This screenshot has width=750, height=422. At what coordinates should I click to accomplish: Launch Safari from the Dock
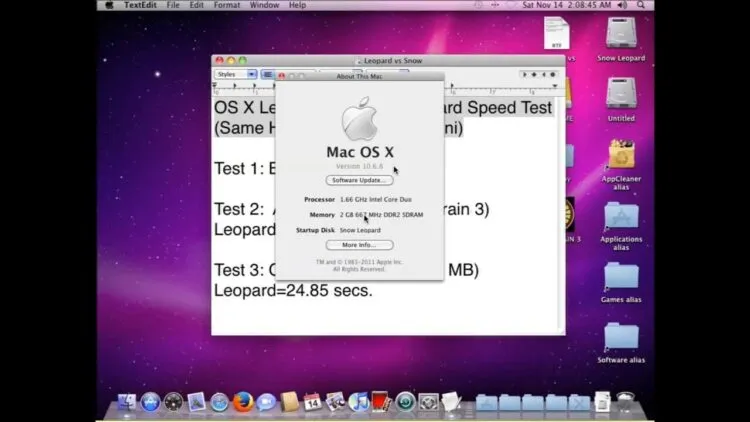[220, 402]
